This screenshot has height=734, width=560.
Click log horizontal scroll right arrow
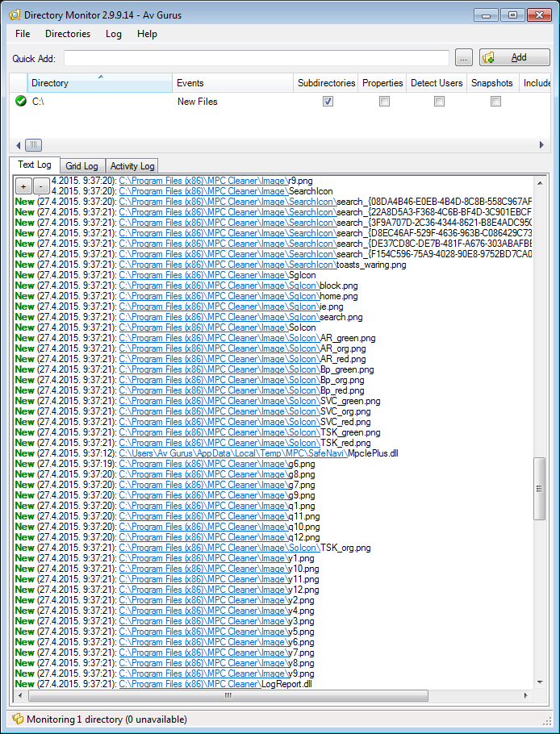526,695
